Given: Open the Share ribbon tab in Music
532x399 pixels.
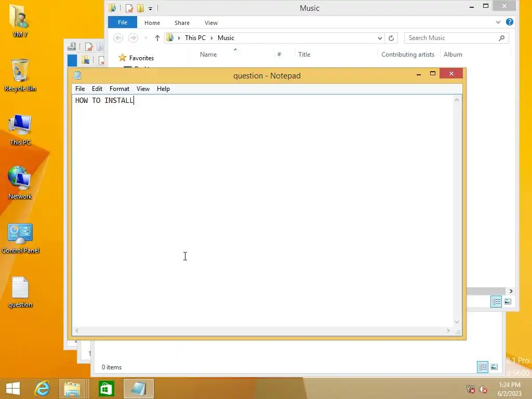Looking at the screenshot, I should coord(182,23).
